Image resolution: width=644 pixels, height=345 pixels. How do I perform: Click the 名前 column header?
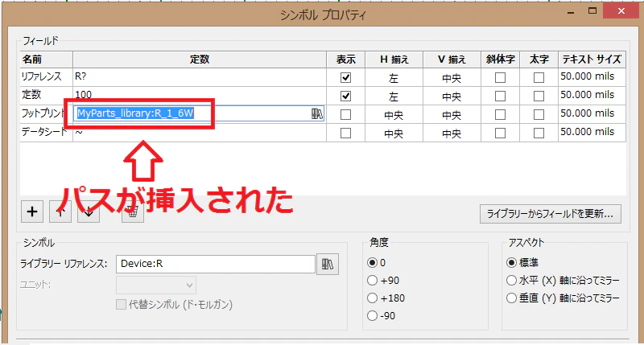tap(47, 60)
